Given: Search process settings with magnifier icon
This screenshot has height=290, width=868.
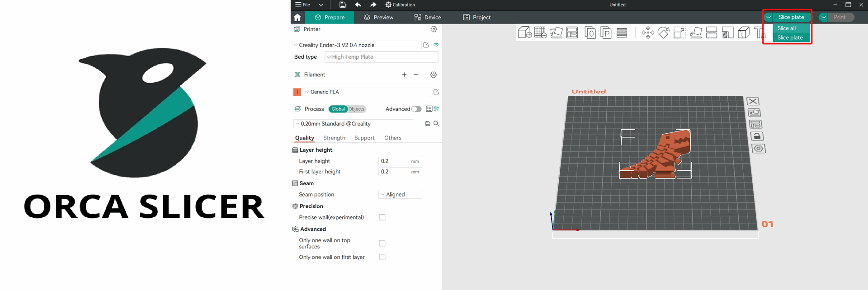Looking at the screenshot, I should point(436,123).
